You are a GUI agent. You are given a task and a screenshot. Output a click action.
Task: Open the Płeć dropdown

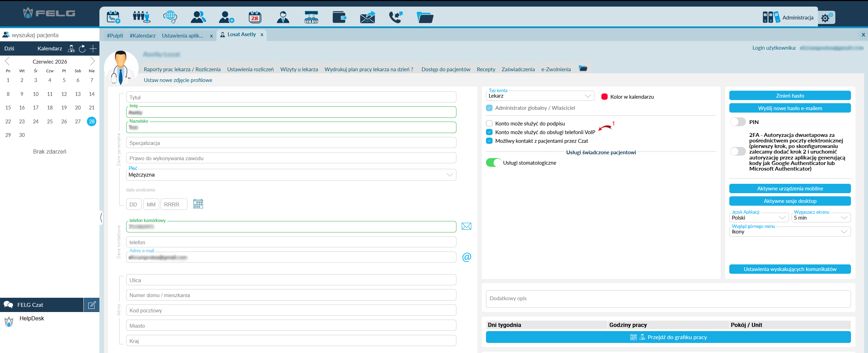291,175
